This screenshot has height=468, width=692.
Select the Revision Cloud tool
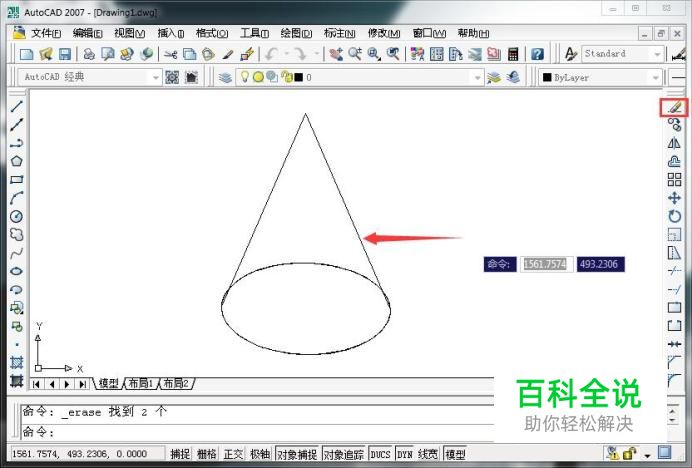[x=17, y=234]
